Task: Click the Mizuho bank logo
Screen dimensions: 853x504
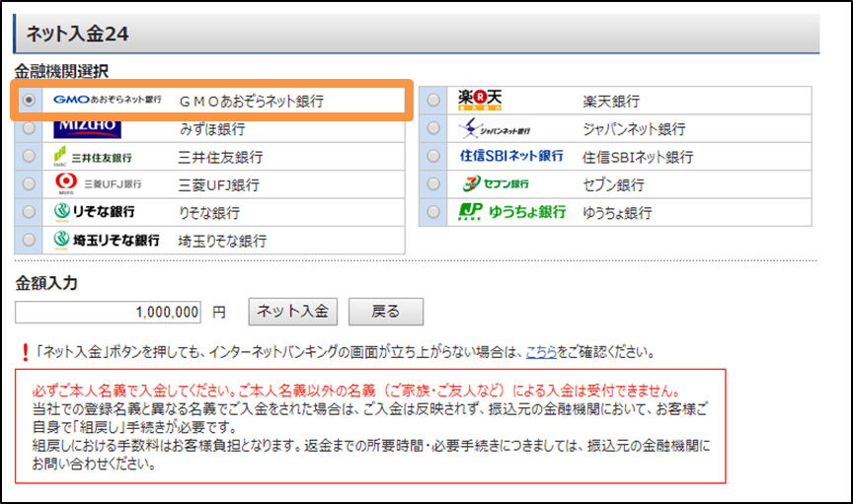Action: 87,129
